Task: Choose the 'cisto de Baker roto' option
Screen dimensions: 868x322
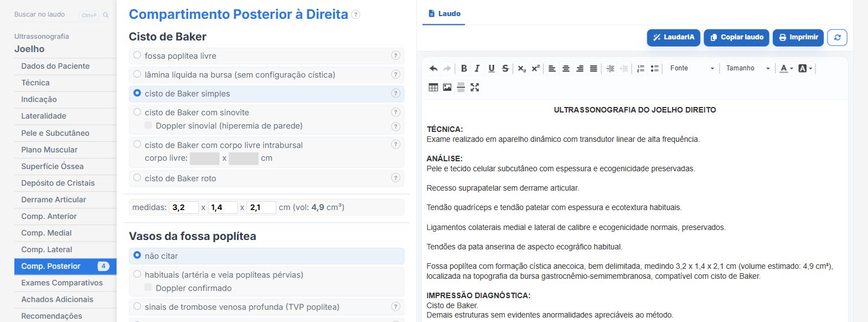Action: (137, 178)
